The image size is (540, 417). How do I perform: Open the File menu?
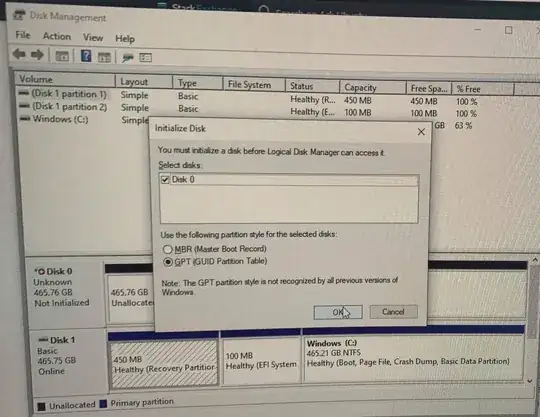click(23, 35)
